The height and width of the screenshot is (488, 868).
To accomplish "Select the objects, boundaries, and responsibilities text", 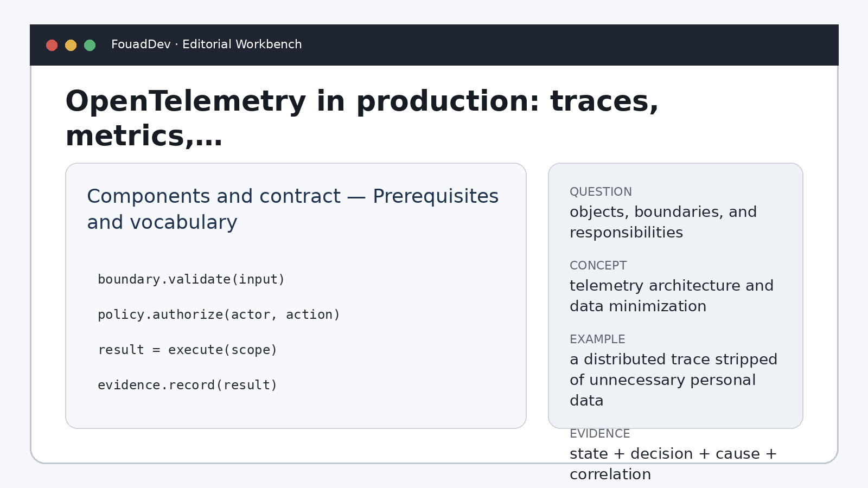I will (663, 222).
